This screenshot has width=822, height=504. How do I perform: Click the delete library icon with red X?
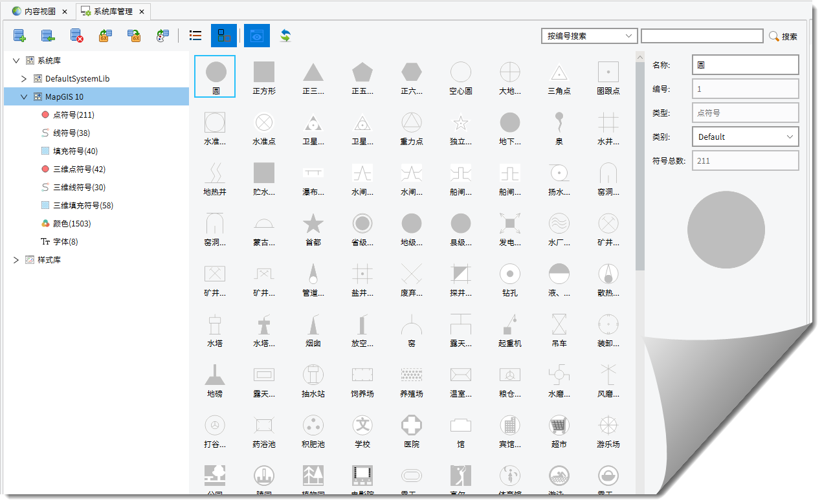(x=77, y=36)
